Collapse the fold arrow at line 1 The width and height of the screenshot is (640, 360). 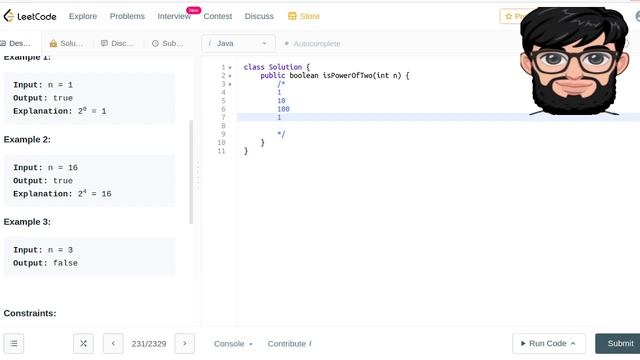pyautogui.click(x=230, y=67)
